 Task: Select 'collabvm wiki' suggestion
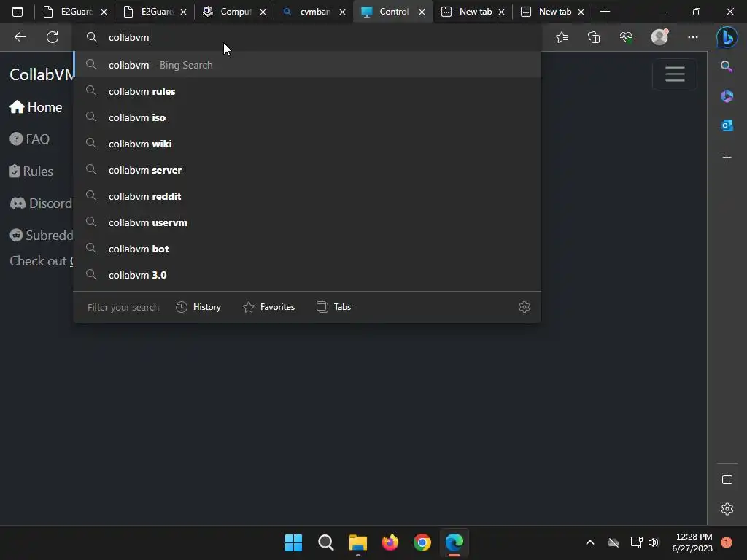pyautogui.click(x=307, y=144)
